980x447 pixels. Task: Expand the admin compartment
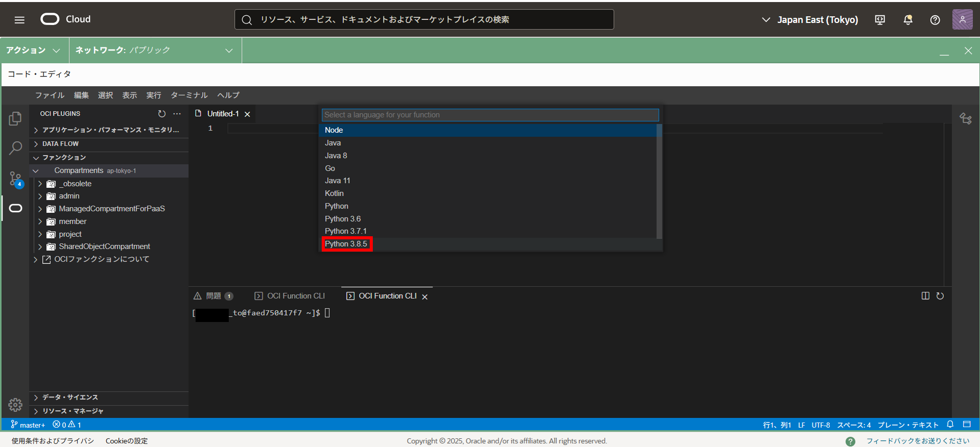point(109,196)
